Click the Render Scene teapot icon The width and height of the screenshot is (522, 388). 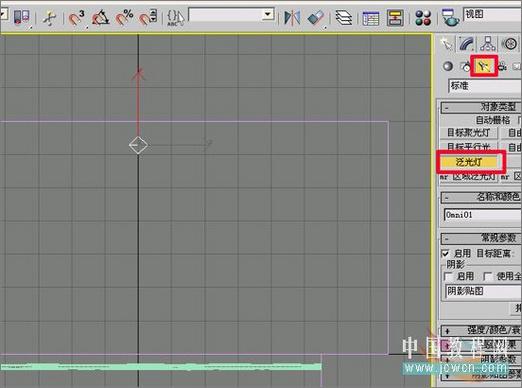pyautogui.click(x=450, y=18)
